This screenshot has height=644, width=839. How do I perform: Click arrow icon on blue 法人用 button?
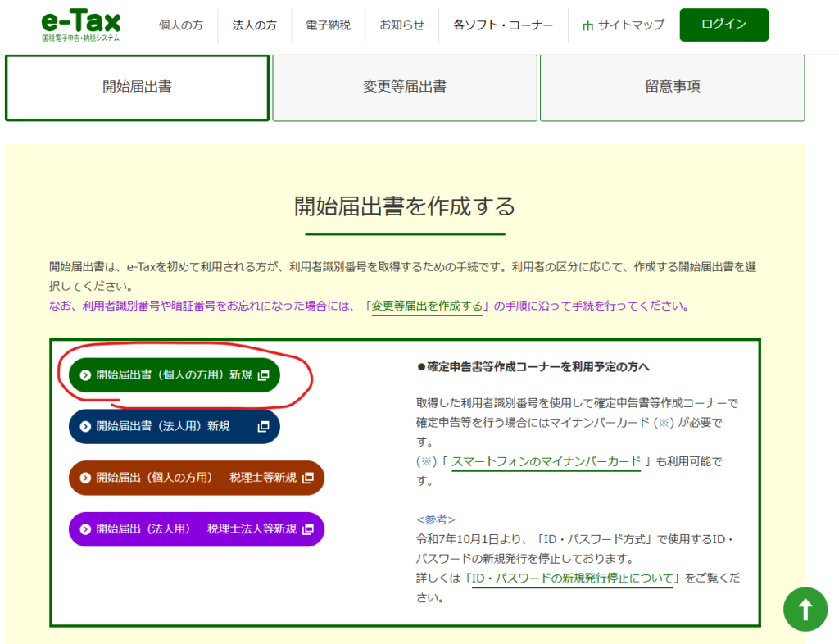pos(85,426)
